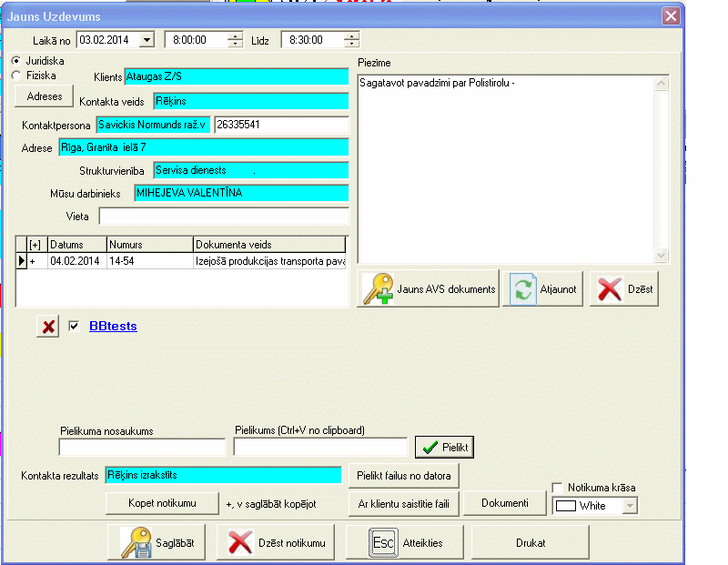Open the White event colour dropdown

[x=630, y=506]
